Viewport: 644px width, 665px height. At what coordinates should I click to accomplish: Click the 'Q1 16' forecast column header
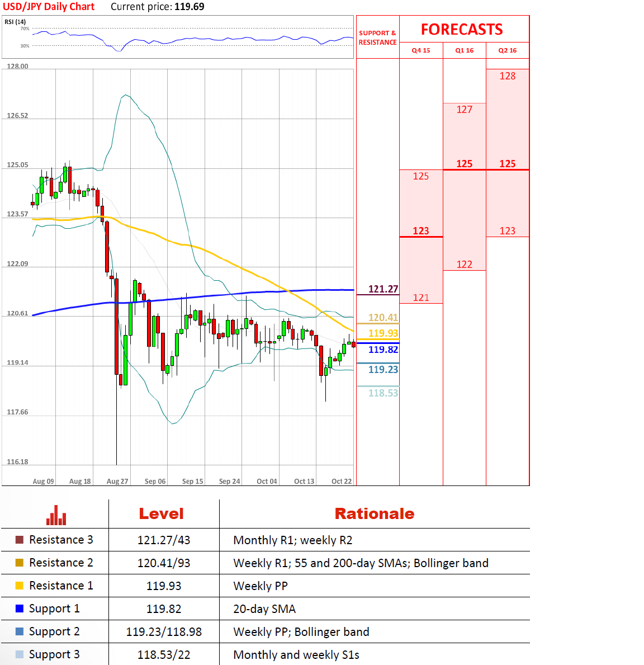coord(464,50)
